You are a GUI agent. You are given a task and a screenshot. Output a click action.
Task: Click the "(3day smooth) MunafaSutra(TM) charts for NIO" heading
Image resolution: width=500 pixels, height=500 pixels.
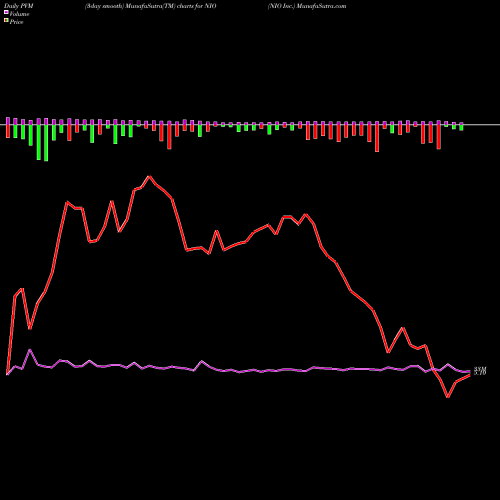(150, 6)
